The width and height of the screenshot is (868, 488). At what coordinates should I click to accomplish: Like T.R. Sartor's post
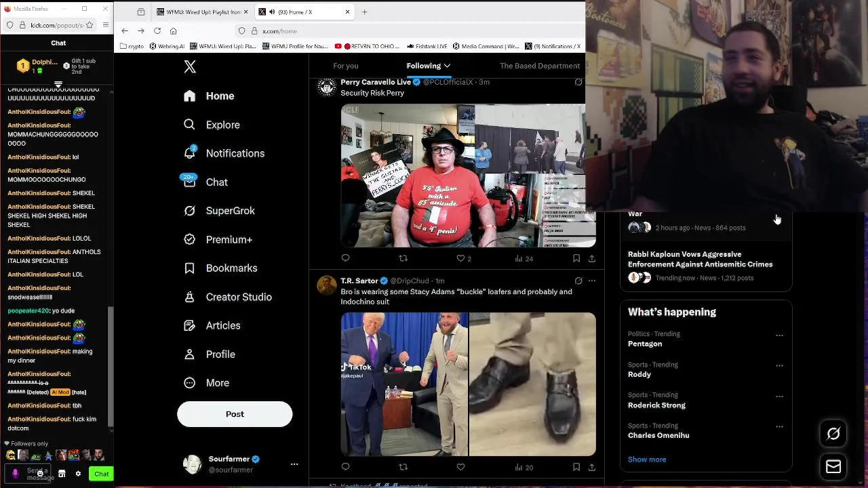pos(460,467)
